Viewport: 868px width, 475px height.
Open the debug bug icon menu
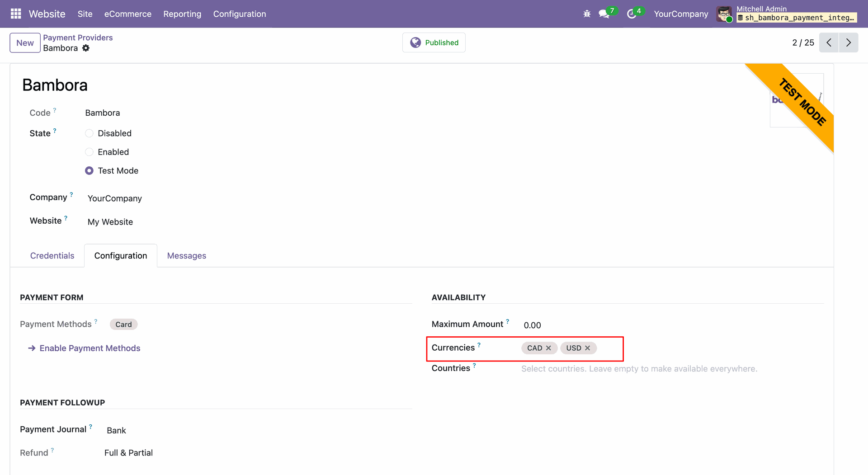(x=587, y=14)
